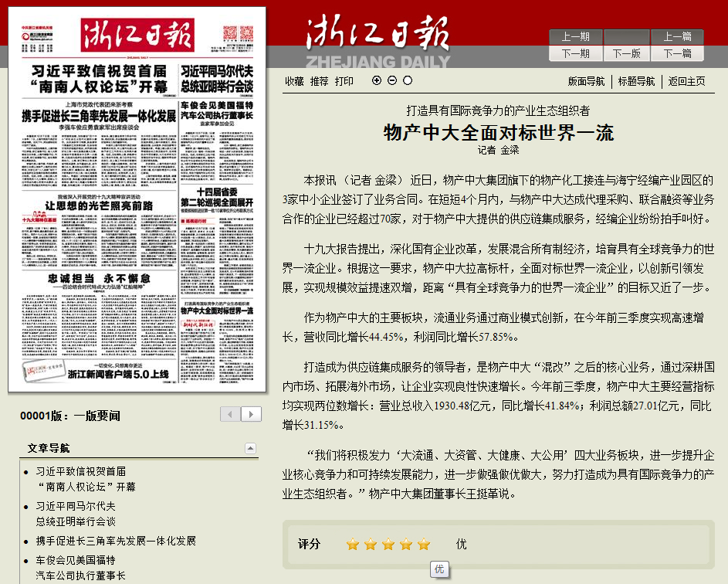Click the article title 物产中大全面对标世界一流
Viewport: 728px width, 584px height.
tap(499, 132)
